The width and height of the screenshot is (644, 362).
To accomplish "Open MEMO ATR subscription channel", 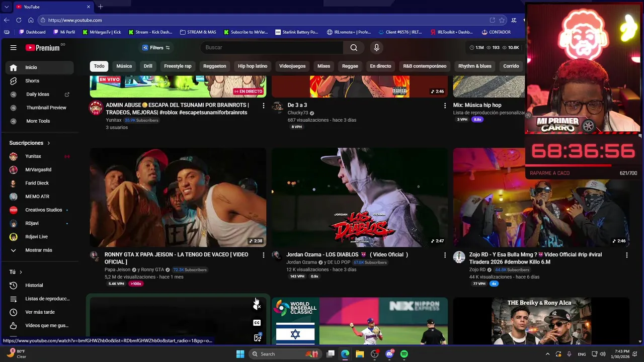I will 40,197.
